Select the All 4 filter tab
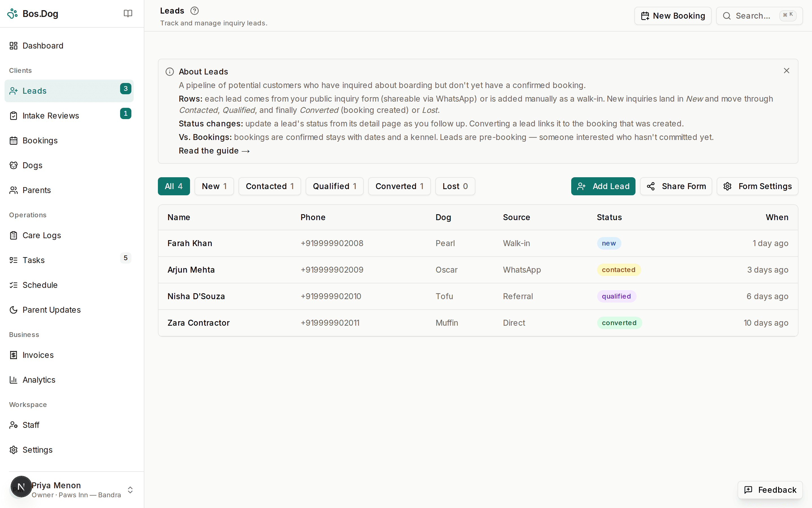The image size is (812, 508). (x=174, y=186)
